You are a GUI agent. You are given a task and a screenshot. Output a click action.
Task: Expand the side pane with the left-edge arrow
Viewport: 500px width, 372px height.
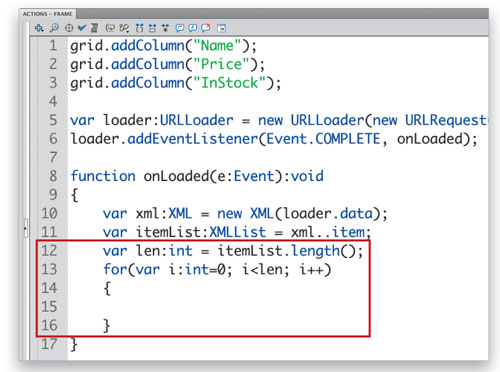tap(25, 228)
